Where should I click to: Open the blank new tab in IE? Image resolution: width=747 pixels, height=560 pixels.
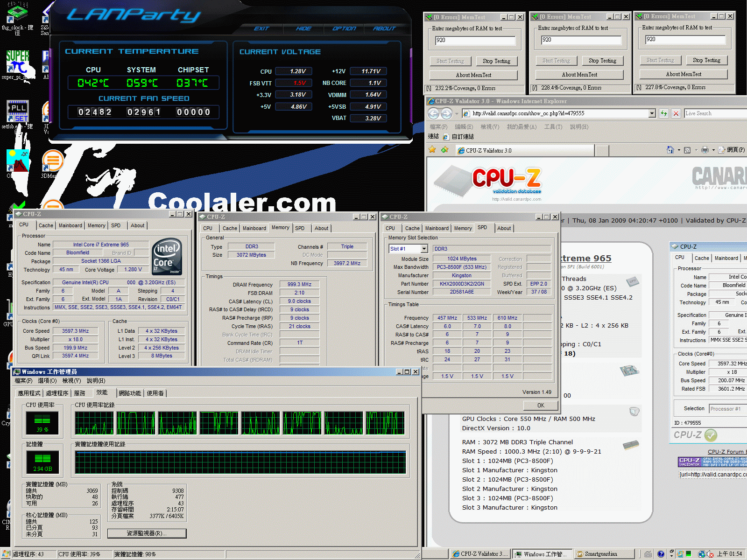point(602,150)
